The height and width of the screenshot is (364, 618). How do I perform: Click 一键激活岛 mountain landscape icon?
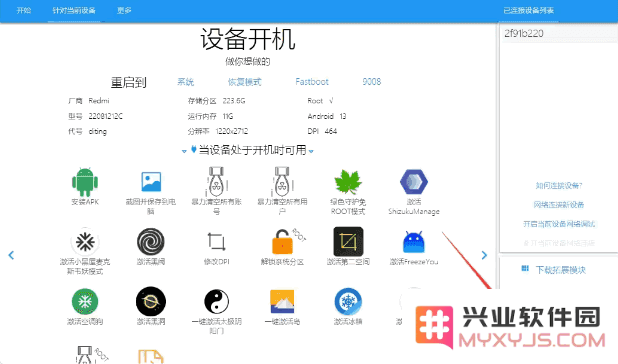[282, 302]
